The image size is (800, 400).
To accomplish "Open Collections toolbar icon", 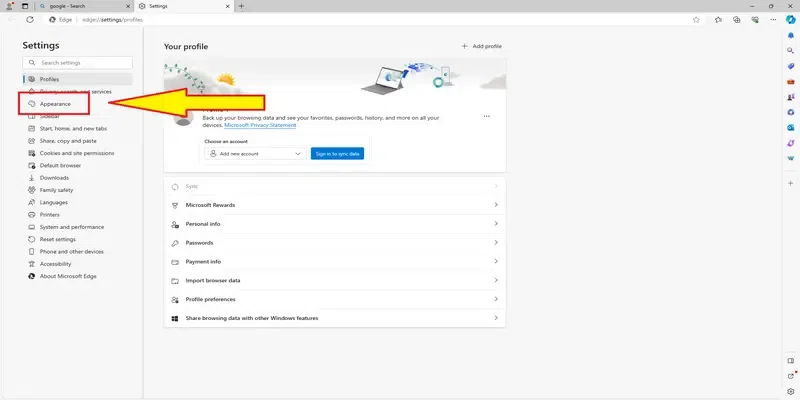I will click(737, 19).
